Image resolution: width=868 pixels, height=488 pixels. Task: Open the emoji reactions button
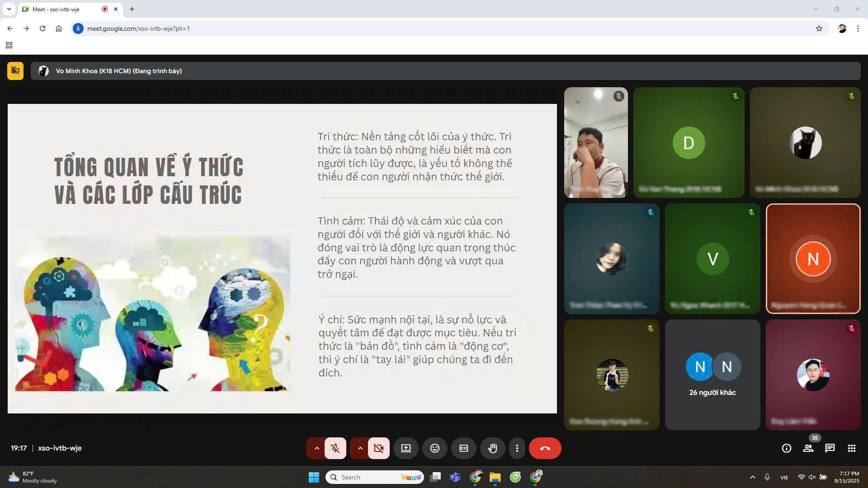click(x=434, y=448)
